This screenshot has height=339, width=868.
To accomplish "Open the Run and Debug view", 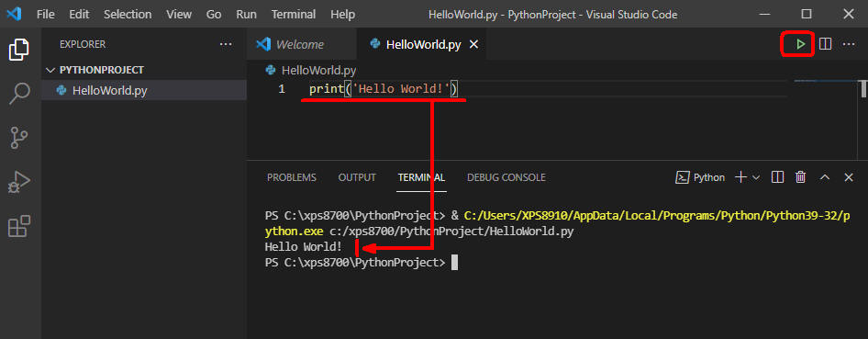I will [x=19, y=182].
